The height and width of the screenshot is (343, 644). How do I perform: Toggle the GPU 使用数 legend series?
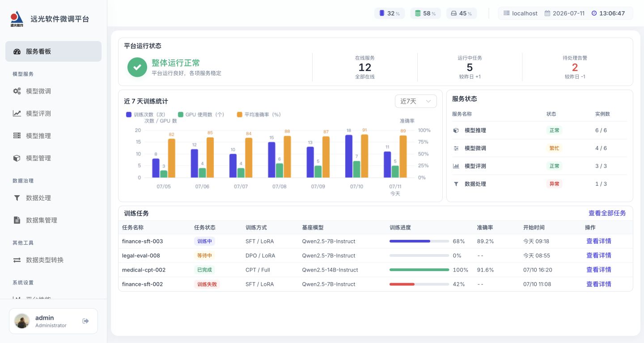pos(201,114)
